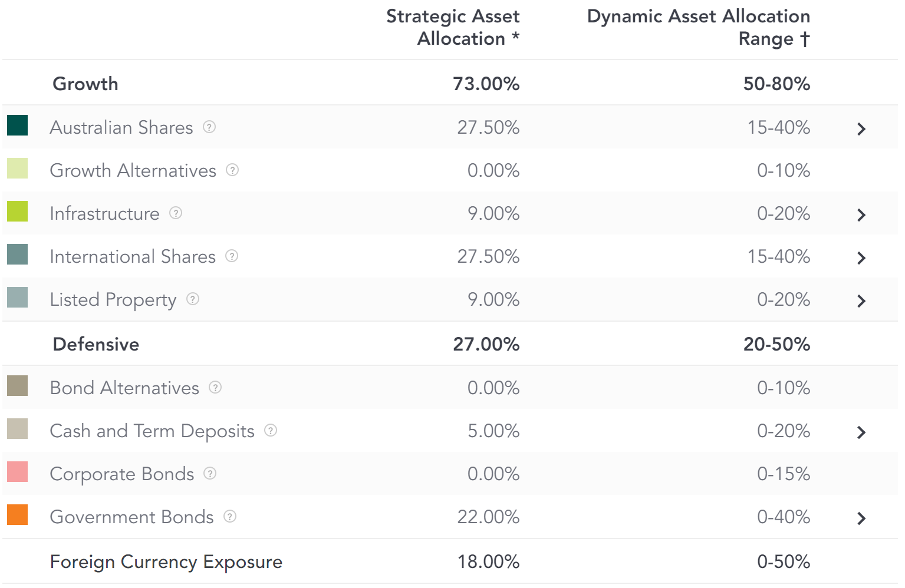Open the Listed Property row chevron
The width and height of the screenshot is (905, 588).
(x=861, y=300)
